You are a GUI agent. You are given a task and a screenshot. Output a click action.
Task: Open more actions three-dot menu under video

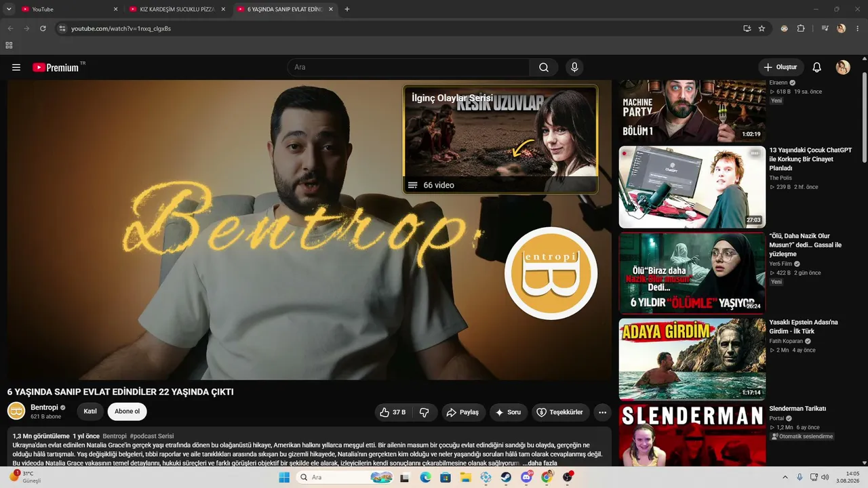(602, 412)
